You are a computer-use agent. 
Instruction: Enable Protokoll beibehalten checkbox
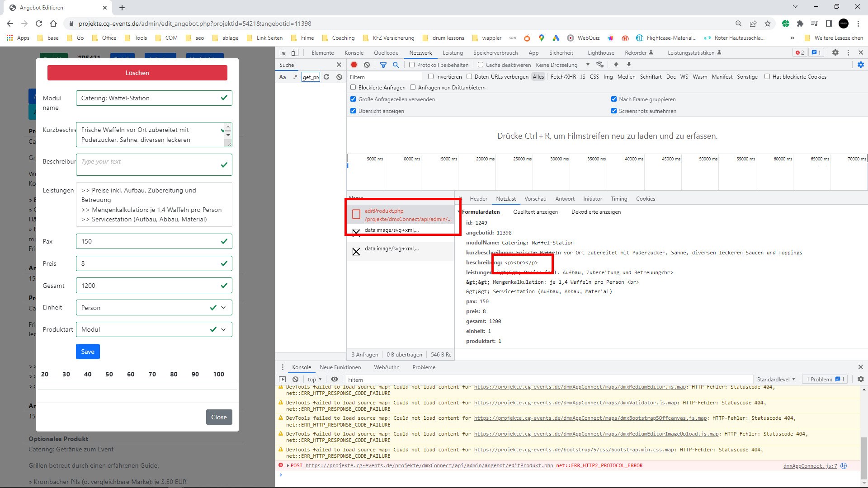(412, 65)
